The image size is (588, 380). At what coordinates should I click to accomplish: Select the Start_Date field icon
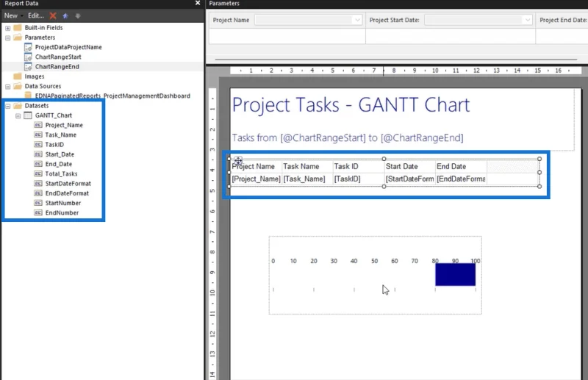coord(38,154)
